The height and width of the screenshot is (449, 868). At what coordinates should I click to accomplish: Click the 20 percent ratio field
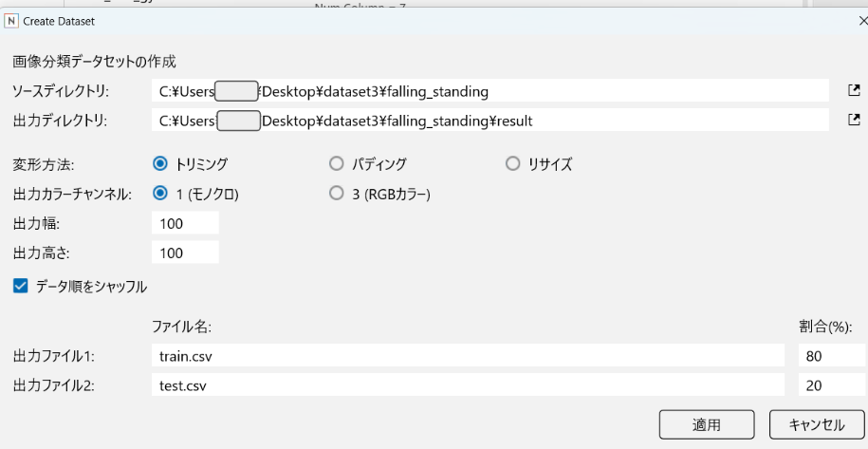(x=831, y=385)
